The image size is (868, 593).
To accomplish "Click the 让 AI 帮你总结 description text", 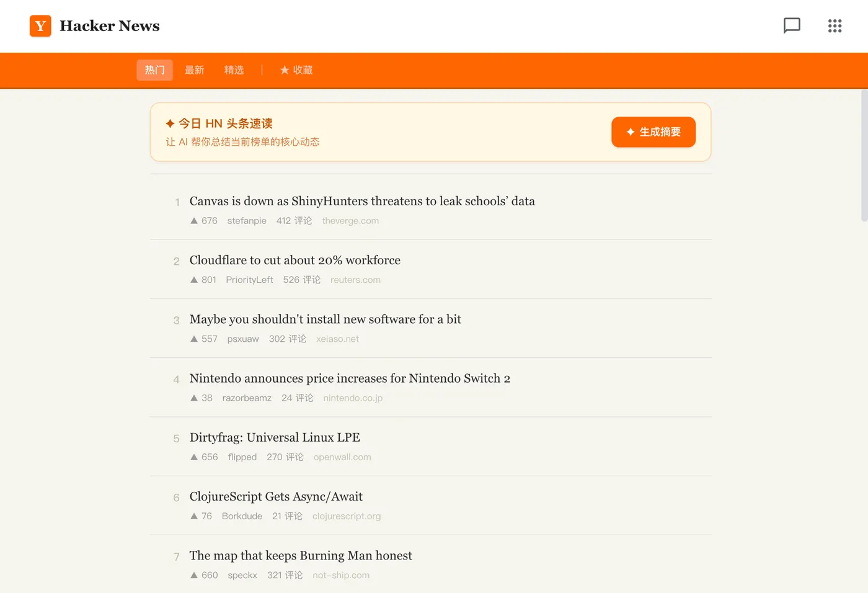I will click(x=242, y=142).
